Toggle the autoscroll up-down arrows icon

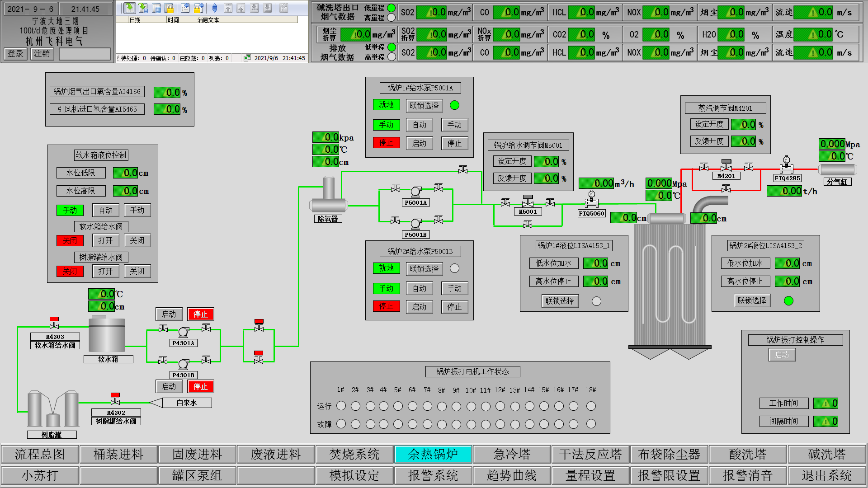coord(215,8)
